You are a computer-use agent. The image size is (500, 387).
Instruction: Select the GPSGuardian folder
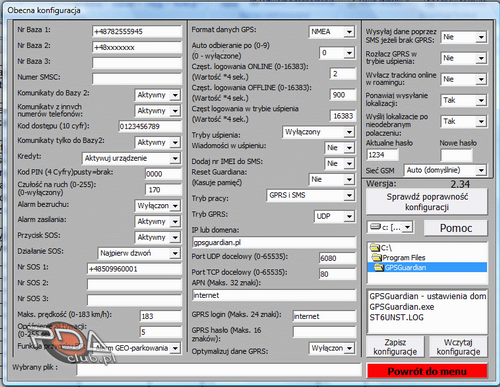427,267
